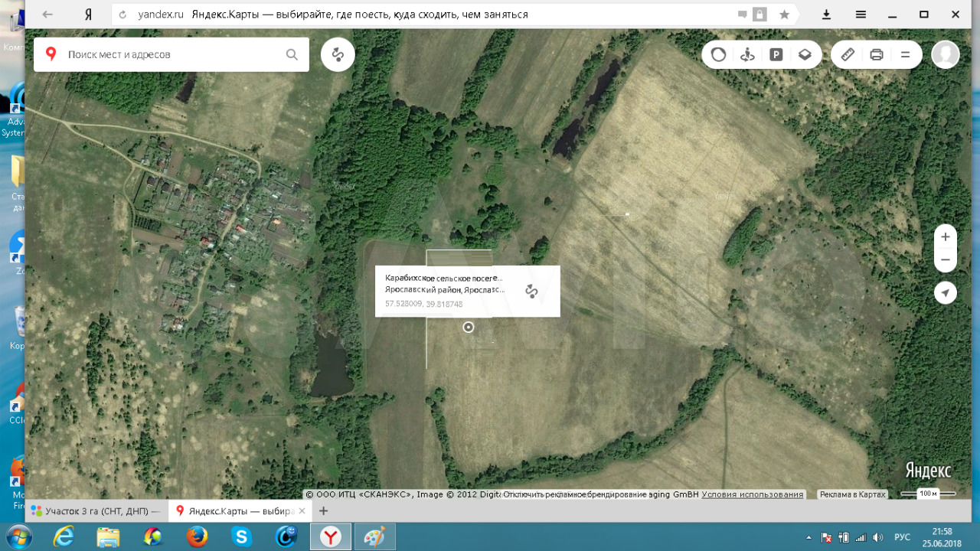This screenshot has width=980, height=551.
Task: Toggle the traffic layer on the map
Action: coord(718,54)
